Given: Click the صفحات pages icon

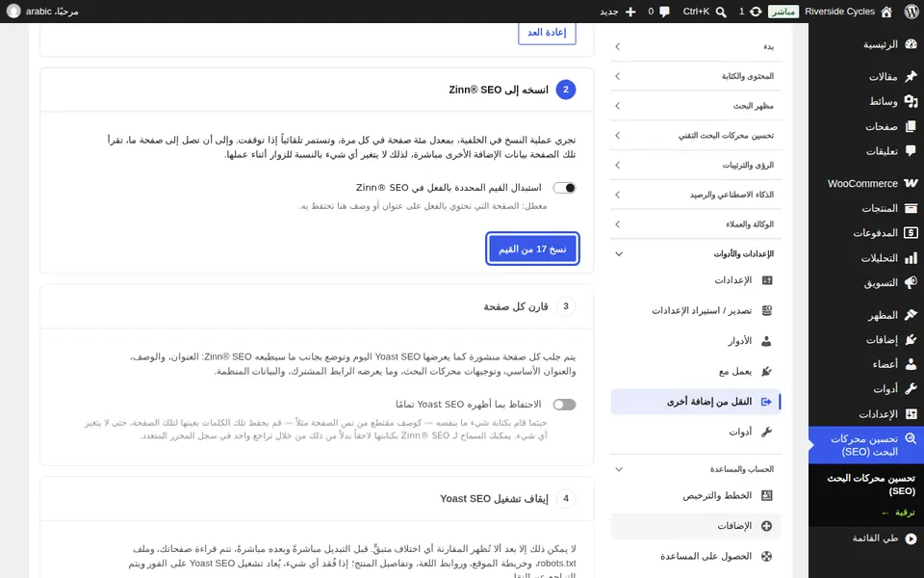Looking at the screenshot, I should (x=911, y=126).
